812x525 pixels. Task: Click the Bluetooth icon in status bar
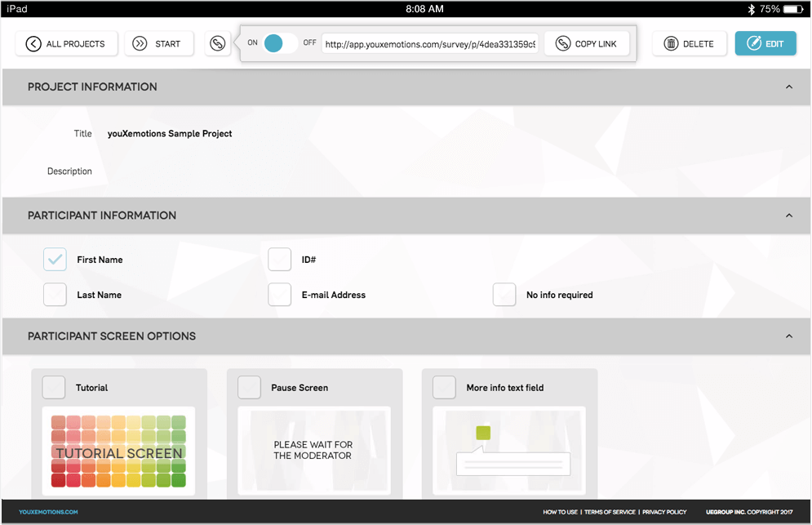752,9
